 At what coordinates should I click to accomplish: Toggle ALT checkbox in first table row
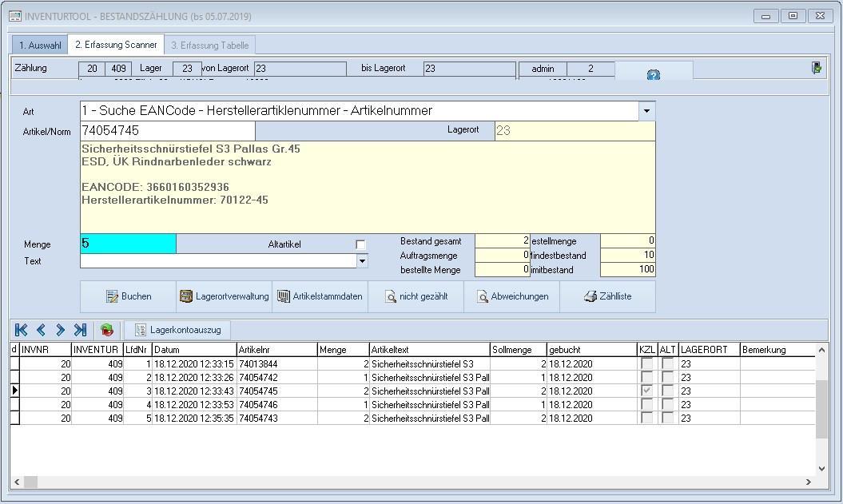(x=668, y=363)
